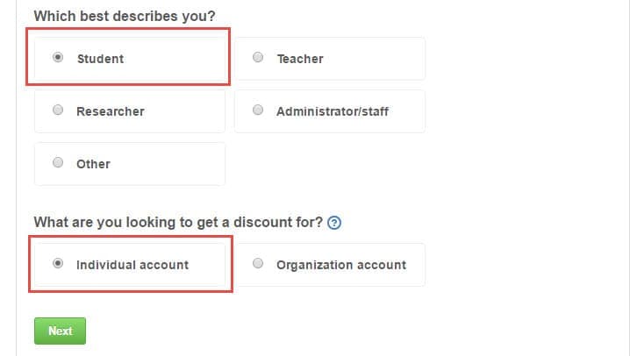Screen dimensions: 644x356
Task: Click the Teacher label text
Action: click(300, 59)
